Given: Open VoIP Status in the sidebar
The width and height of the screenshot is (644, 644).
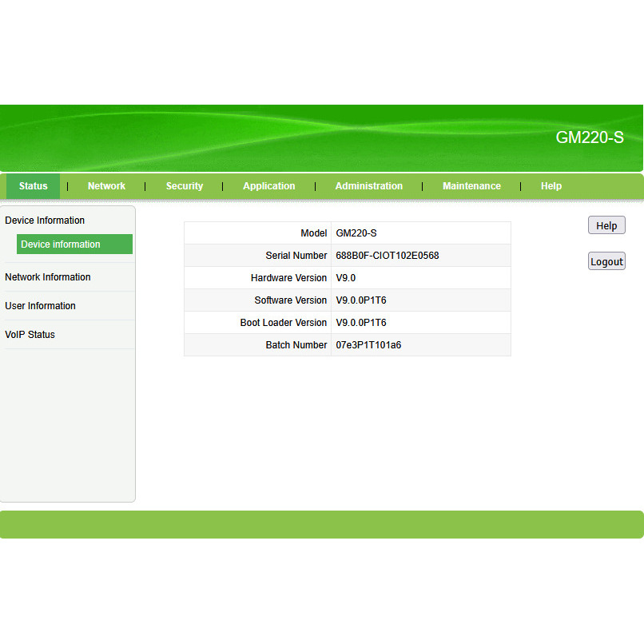Looking at the screenshot, I should click(x=30, y=335).
